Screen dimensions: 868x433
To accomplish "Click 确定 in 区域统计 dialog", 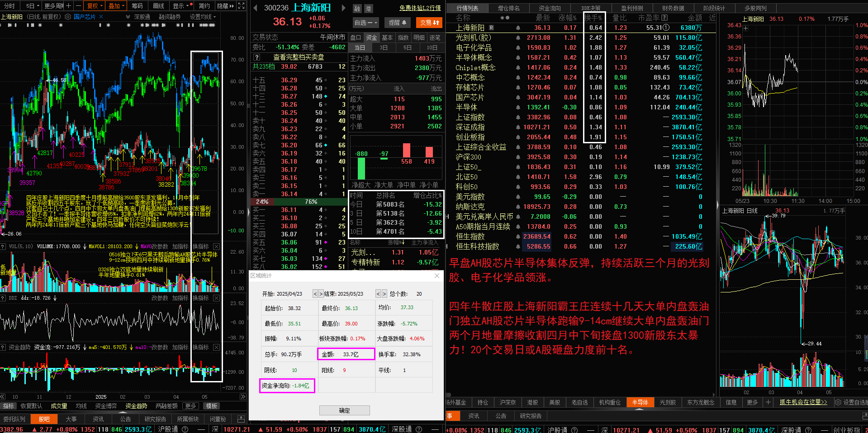I will [x=344, y=410].
